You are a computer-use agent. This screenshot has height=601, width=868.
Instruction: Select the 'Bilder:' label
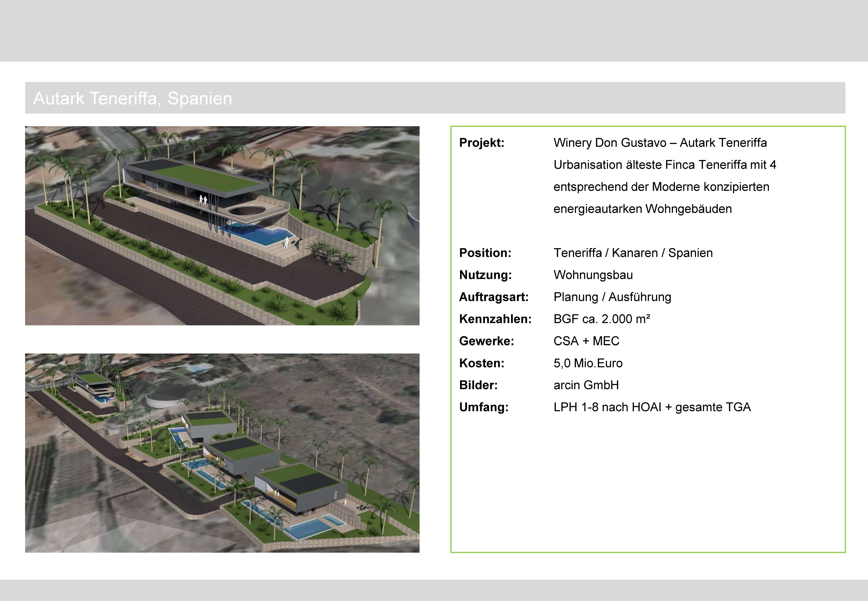click(478, 385)
